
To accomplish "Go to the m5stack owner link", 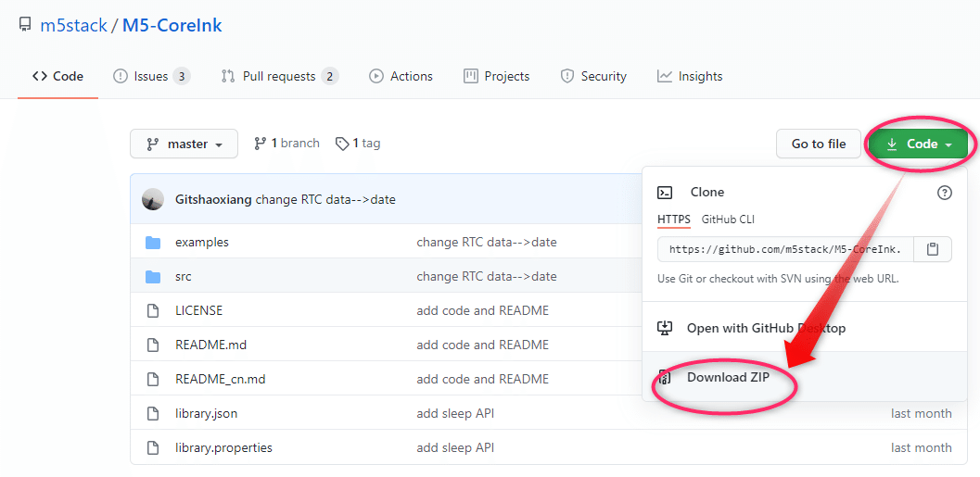I will [x=74, y=25].
